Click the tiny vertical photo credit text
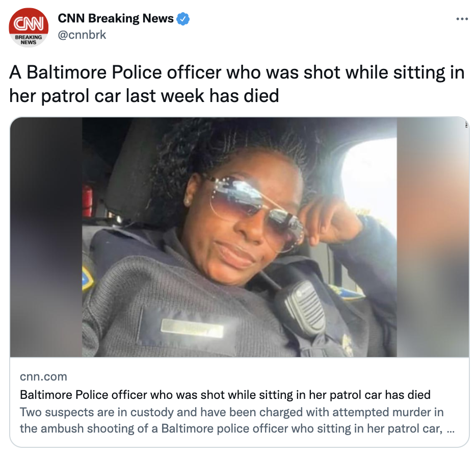This screenshot has width=476, height=455. click(x=465, y=124)
